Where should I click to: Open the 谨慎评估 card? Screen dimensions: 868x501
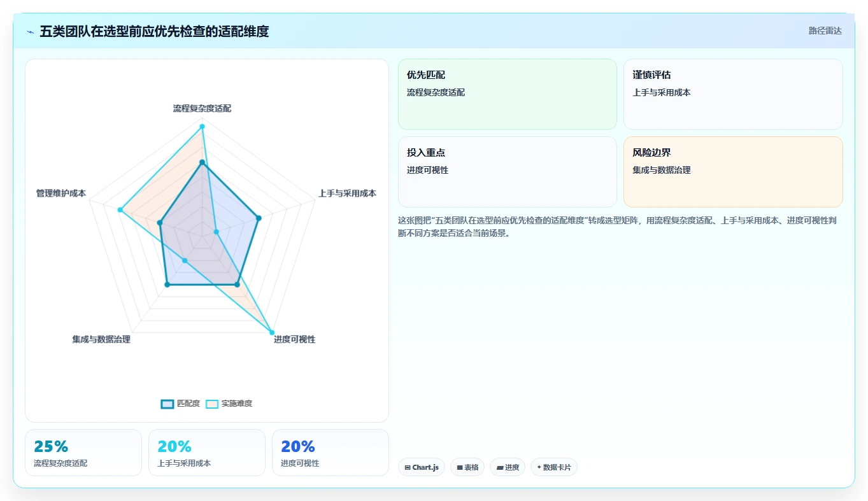coord(733,94)
